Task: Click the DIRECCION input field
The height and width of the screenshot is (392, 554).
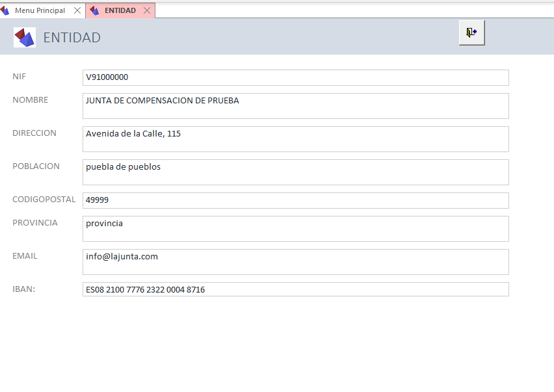Action: (x=295, y=139)
